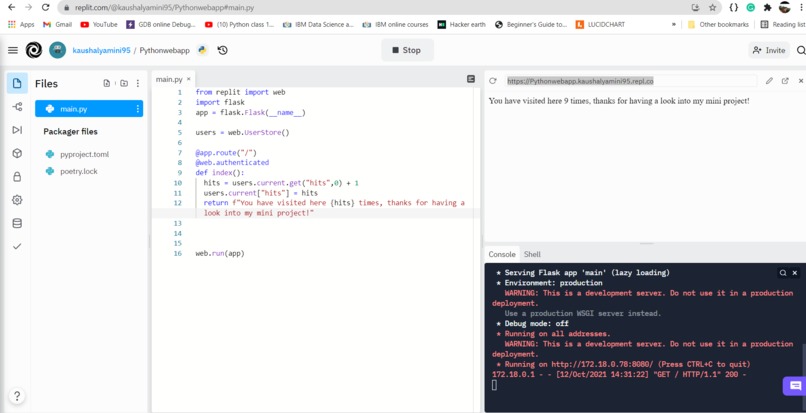806x413 pixels.
Task: Open kaushalyamini95 avatar icon
Action: [x=58, y=50]
